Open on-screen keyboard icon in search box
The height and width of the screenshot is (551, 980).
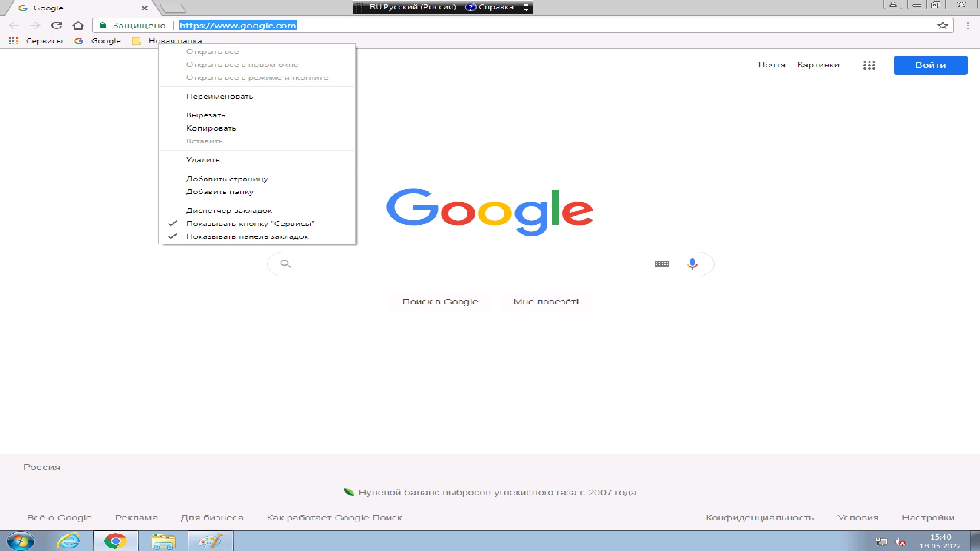[x=661, y=264]
